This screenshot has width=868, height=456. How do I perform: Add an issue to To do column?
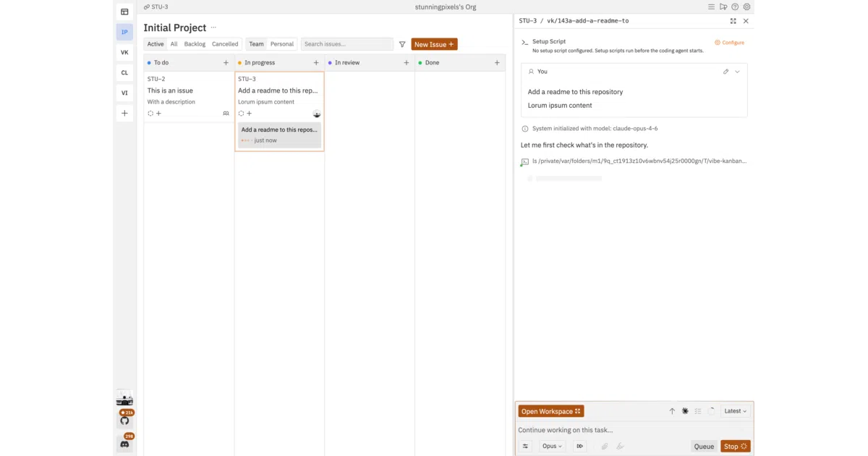tap(226, 63)
